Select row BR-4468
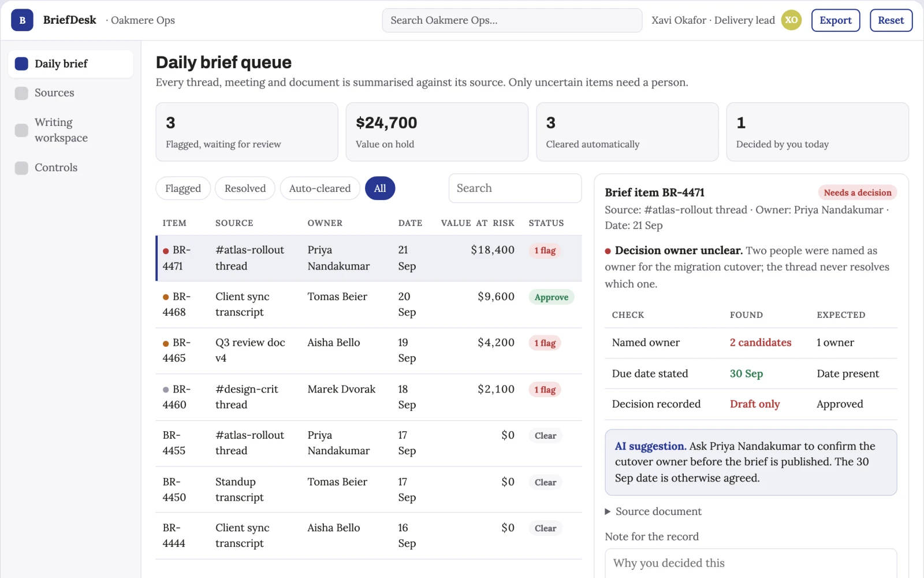 pos(368,305)
